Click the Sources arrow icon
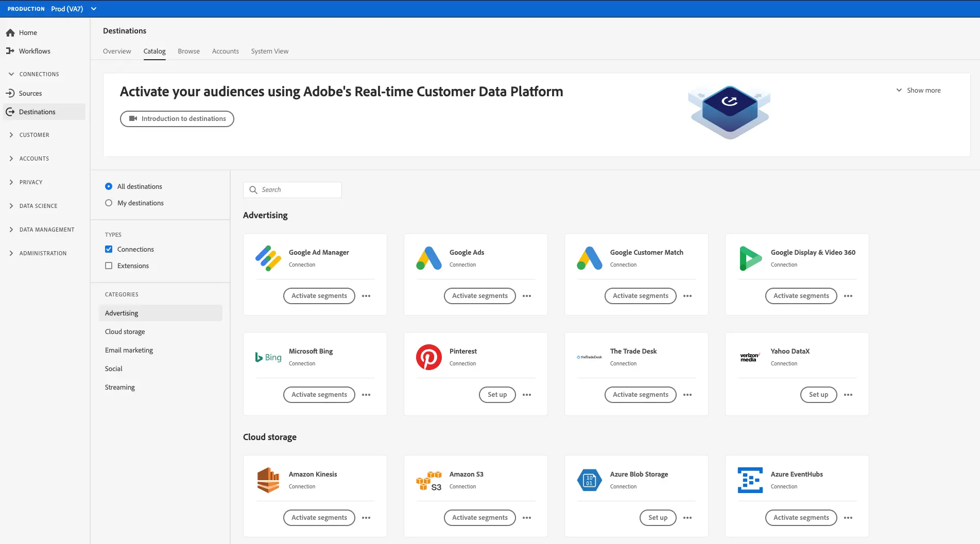 pyautogui.click(x=10, y=93)
